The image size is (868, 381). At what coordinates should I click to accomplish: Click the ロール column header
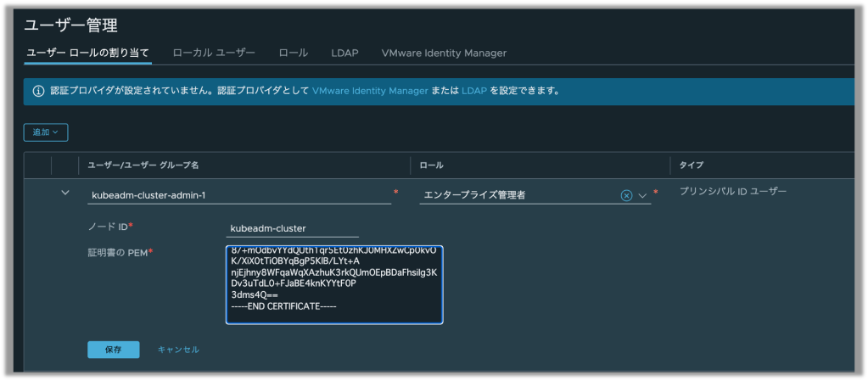click(x=432, y=165)
